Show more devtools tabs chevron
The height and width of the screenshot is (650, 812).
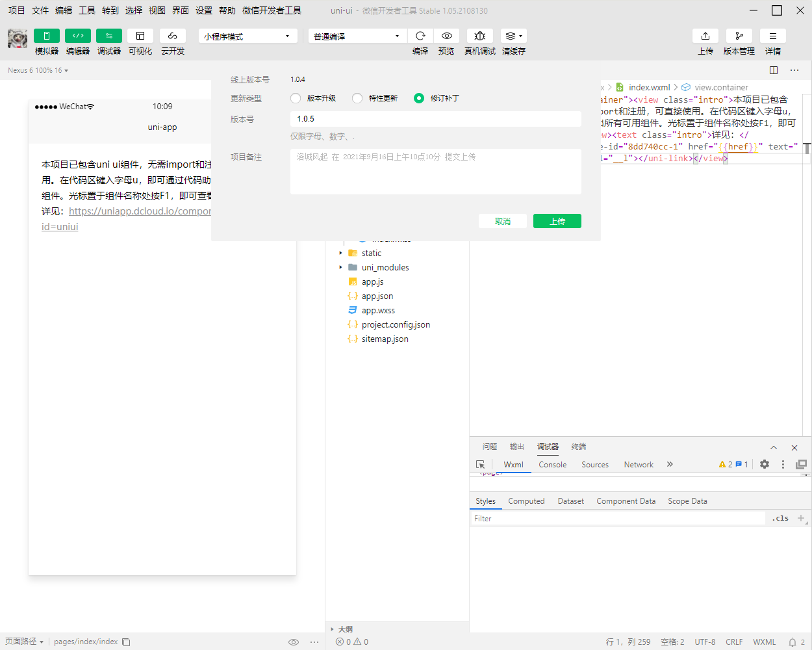coord(670,464)
